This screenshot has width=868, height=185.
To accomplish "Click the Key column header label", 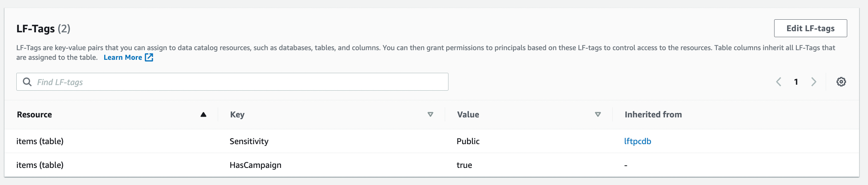I will tap(237, 114).
